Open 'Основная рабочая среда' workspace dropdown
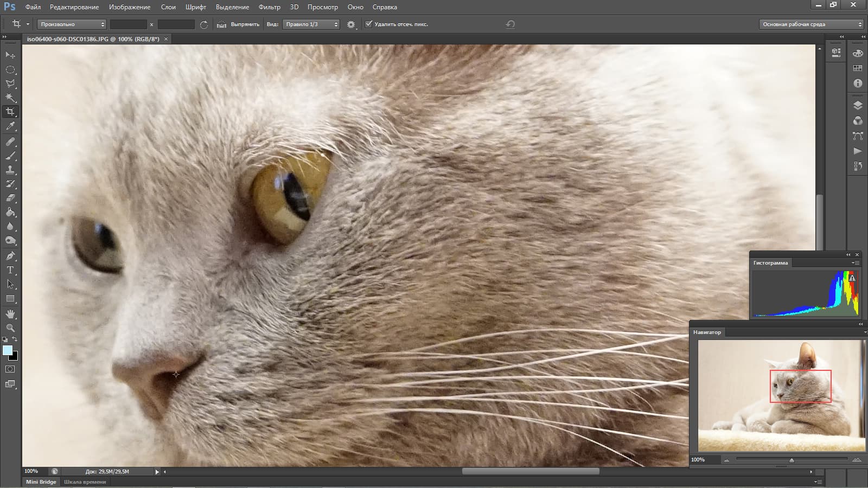This screenshot has height=488, width=868. click(811, 24)
